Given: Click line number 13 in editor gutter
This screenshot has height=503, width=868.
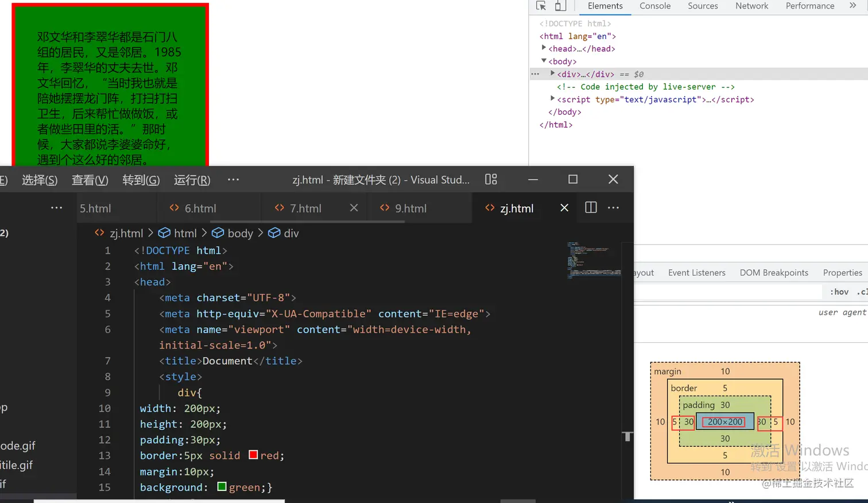Looking at the screenshot, I should 104,455.
